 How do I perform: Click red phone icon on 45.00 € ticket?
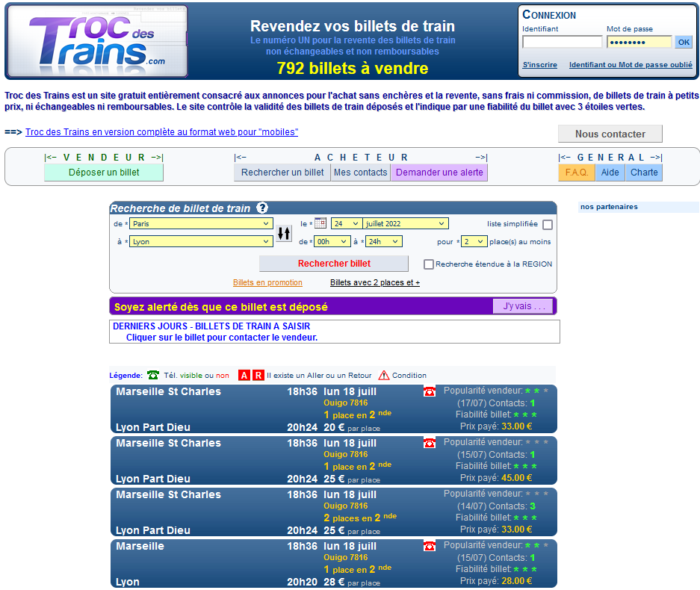tap(429, 442)
